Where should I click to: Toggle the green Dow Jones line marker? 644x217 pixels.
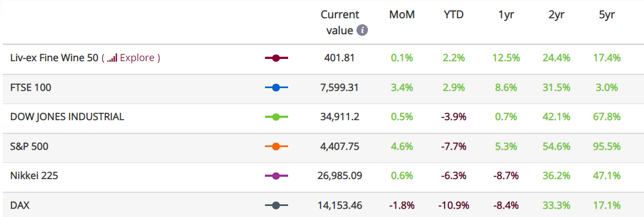[277, 117]
